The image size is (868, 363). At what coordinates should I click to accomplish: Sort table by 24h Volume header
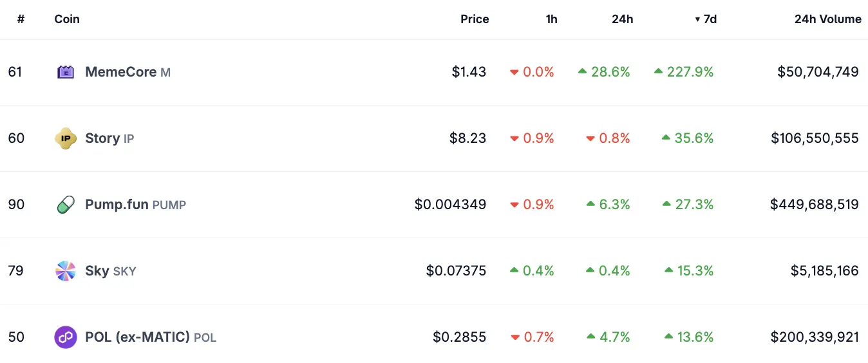(x=827, y=19)
